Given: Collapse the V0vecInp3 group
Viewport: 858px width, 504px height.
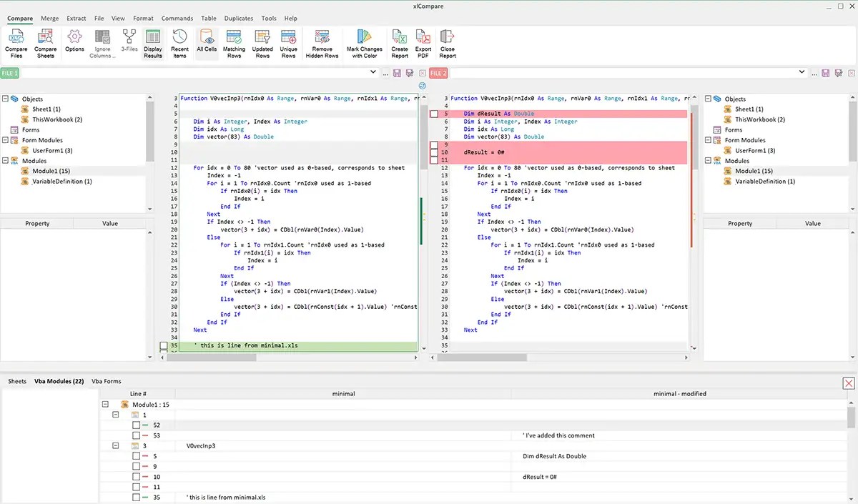Looking at the screenshot, I should coord(114,445).
